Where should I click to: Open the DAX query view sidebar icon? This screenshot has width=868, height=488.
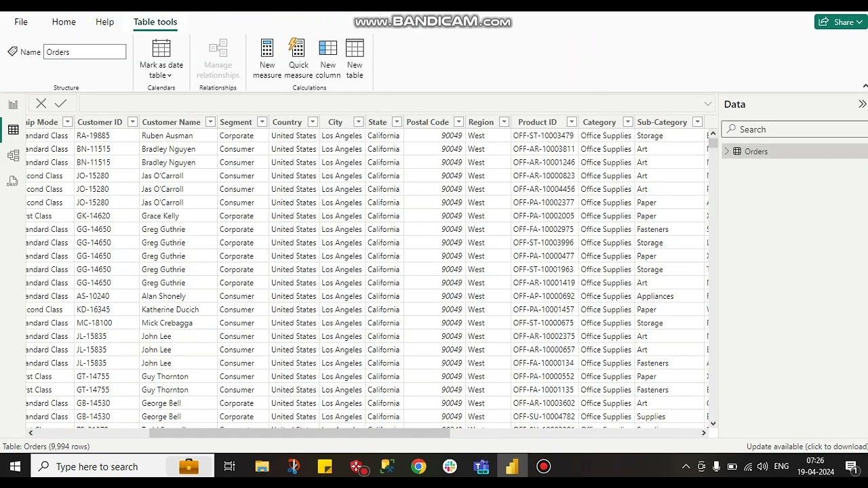click(x=13, y=181)
